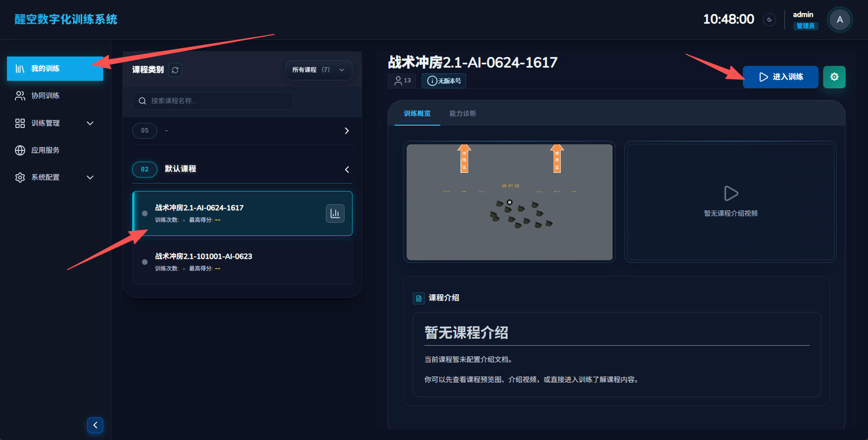Open the green settings gear button

click(834, 77)
